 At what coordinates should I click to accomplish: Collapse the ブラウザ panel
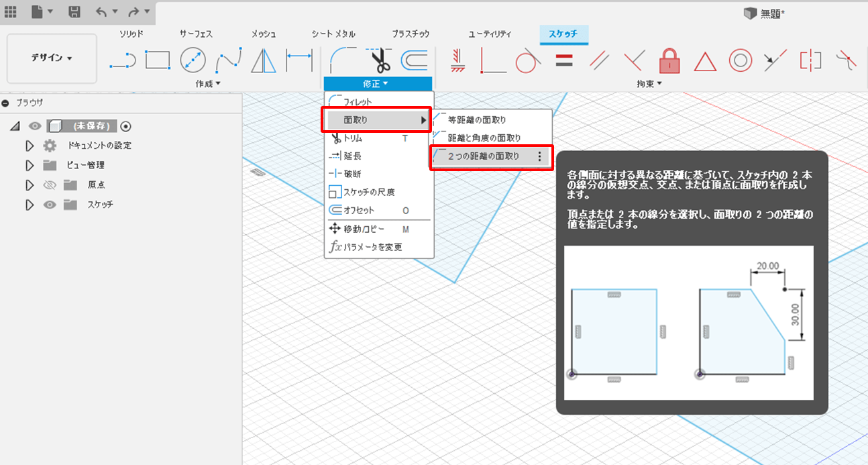tap(5, 103)
